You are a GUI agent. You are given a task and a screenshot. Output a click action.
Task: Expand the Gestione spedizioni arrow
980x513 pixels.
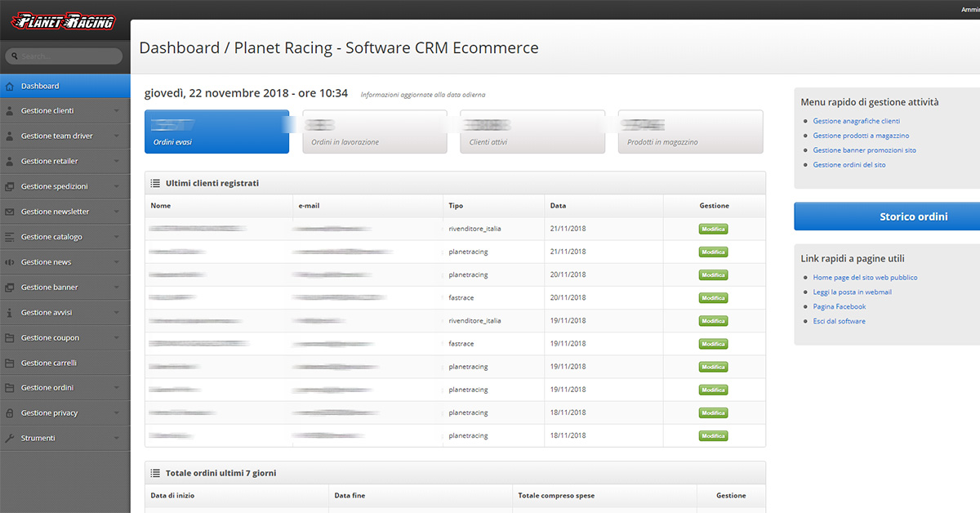pyautogui.click(x=117, y=186)
